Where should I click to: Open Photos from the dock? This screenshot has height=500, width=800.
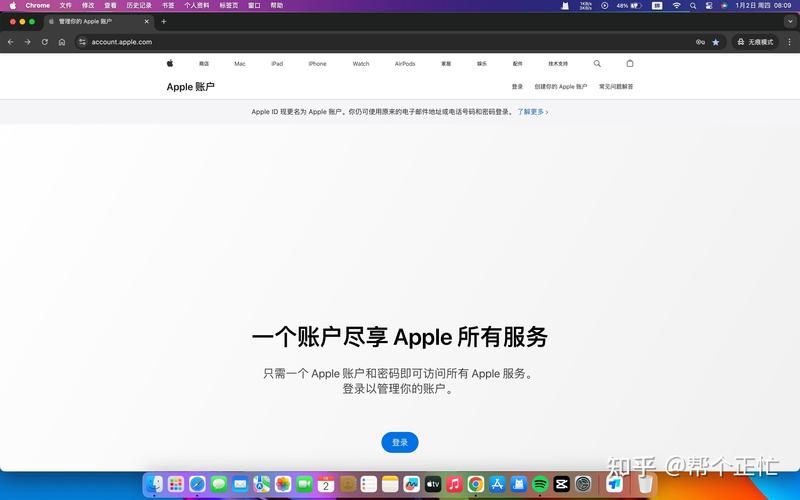coord(283,484)
